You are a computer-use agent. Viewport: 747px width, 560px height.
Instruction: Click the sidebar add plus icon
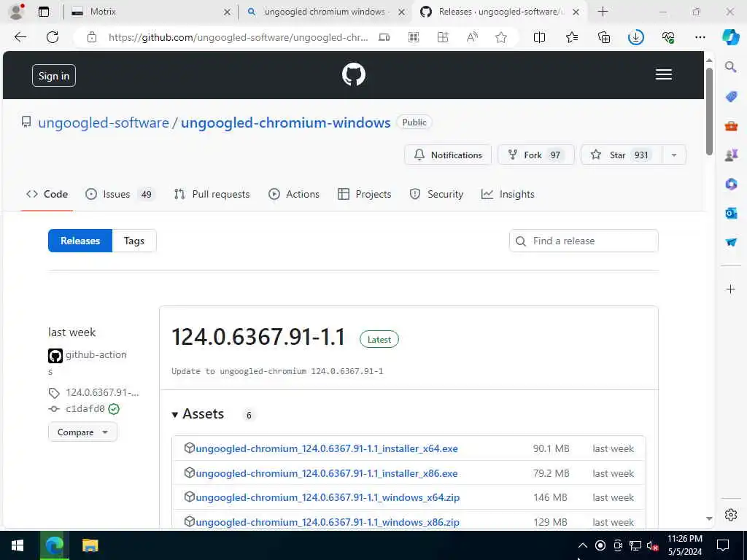(x=730, y=289)
